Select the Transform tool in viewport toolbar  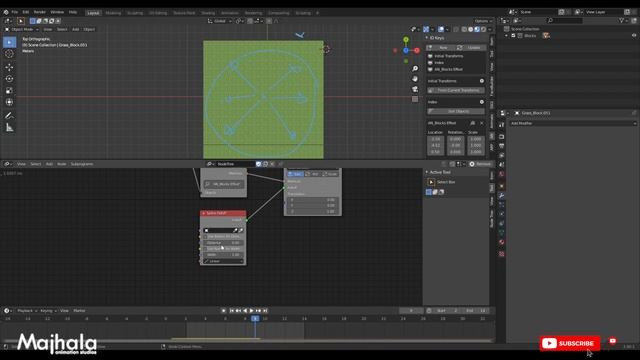pos(9,102)
